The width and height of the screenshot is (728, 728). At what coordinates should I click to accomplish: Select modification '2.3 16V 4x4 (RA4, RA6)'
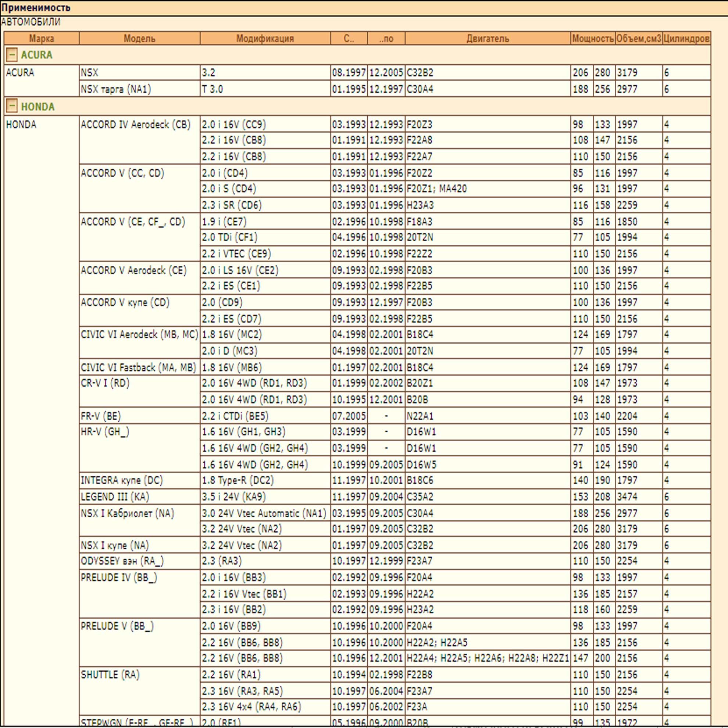click(x=265, y=707)
